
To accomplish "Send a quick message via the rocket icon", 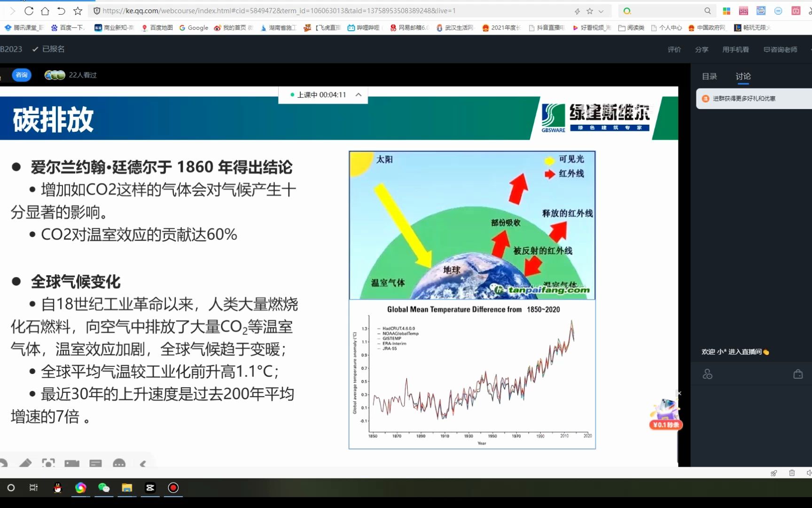I will [774, 473].
